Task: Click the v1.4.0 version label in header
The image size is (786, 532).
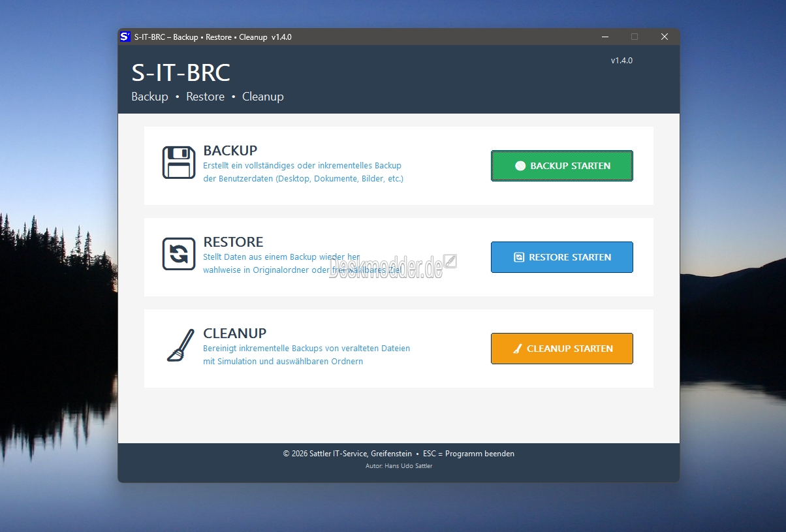Action: pyautogui.click(x=621, y=61)
